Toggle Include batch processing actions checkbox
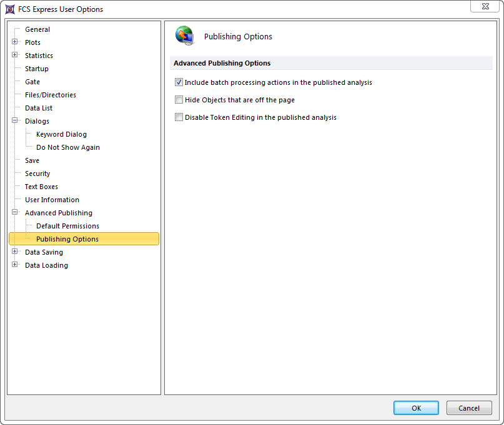The width and height of the screenshot is (504, 425). coord(179,82)
